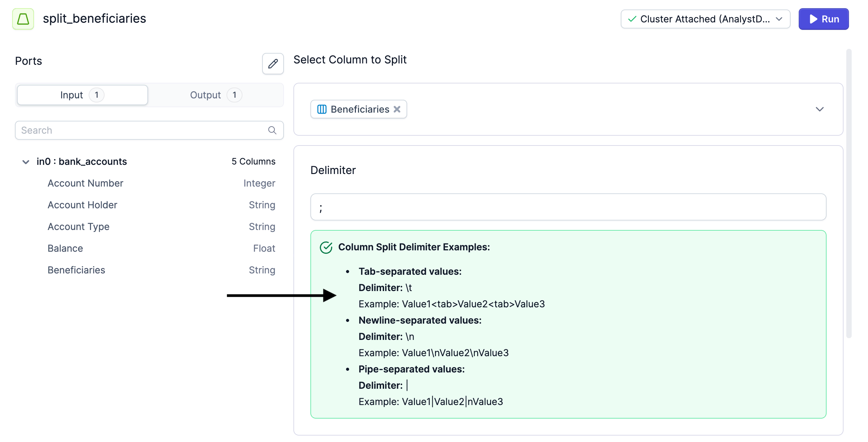Collapse the in0 : bank_accounts tree
The width and height of the screenshot is (868, 442).
[x=26, y=162]
